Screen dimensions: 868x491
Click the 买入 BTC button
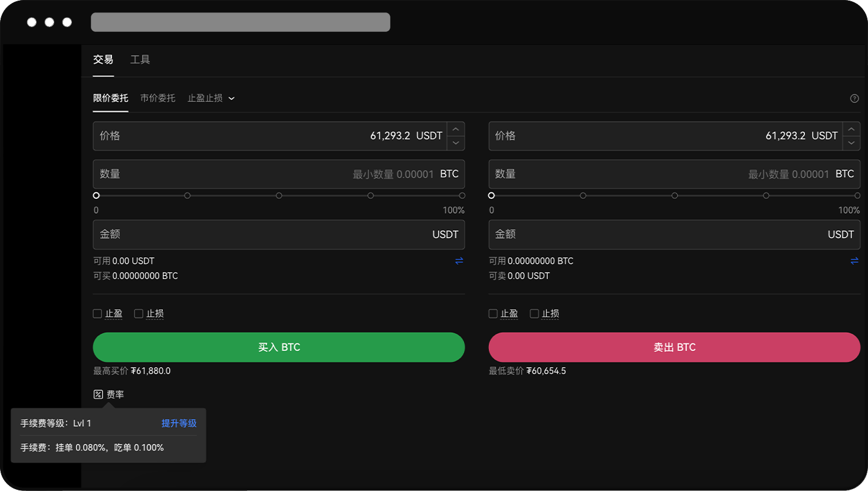[278, 347]
